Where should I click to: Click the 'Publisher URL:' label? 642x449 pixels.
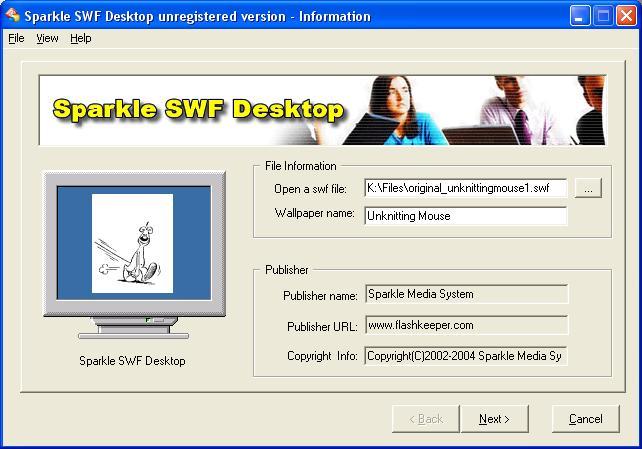click(322, 327)
